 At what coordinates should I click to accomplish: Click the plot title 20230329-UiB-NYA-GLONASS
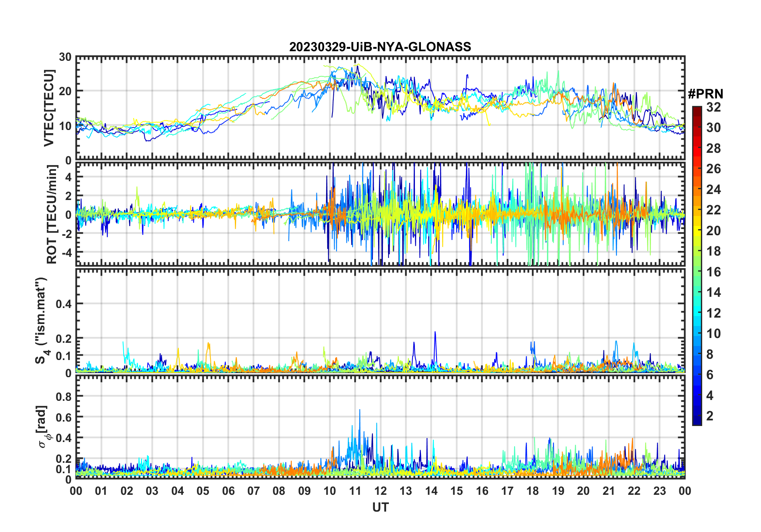380,47
